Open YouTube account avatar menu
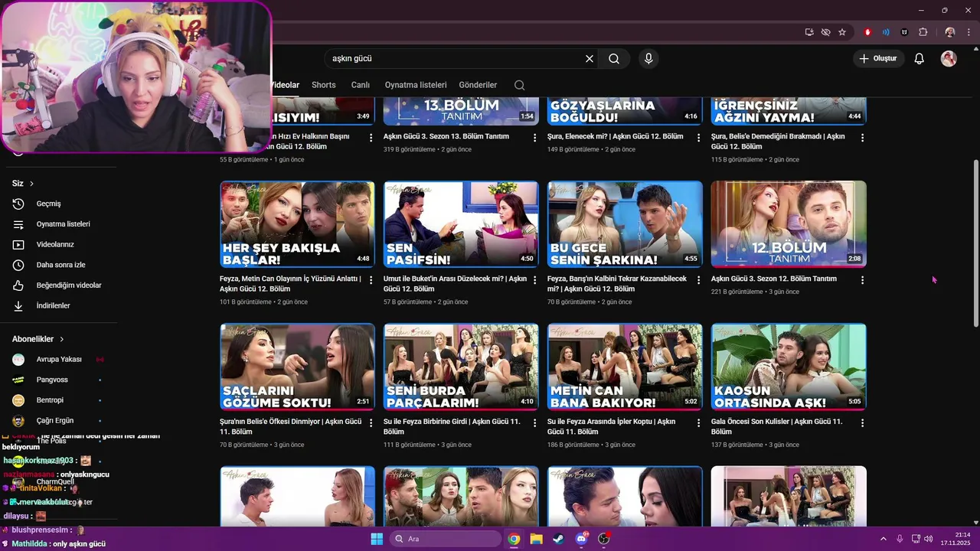Image resolution: width=980 pixels, height=551 pixels. [x=949, y=58]
